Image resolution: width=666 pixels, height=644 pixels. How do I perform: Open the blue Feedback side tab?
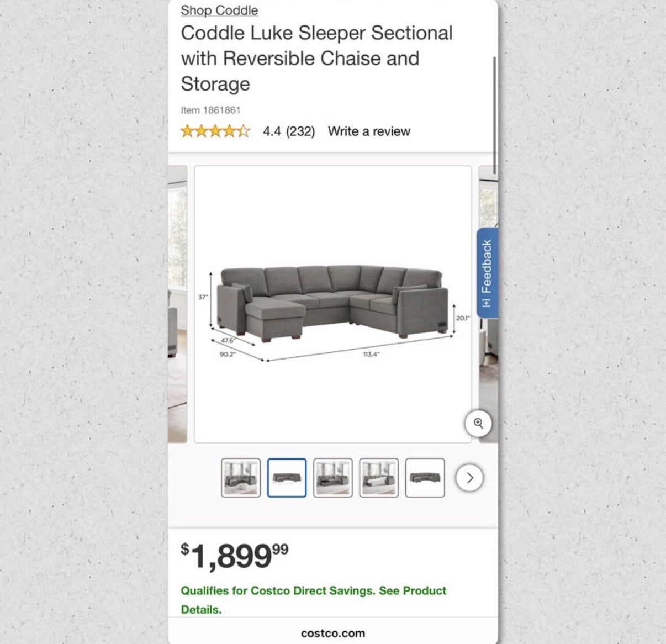(487, 273)
